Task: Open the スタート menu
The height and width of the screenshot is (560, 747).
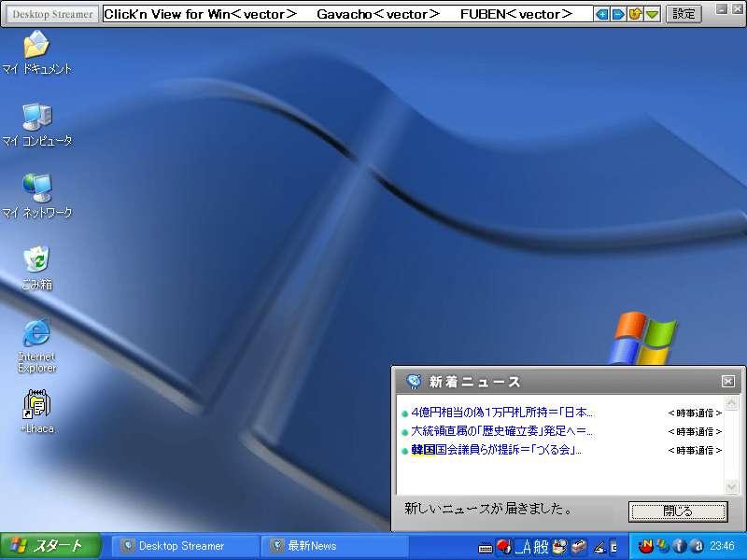Action: tap(50, 546)
